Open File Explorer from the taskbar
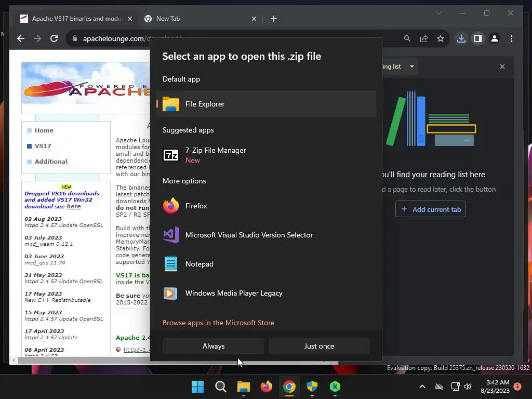532x399 pixels. pyautogui.click(x=243, y=387)
